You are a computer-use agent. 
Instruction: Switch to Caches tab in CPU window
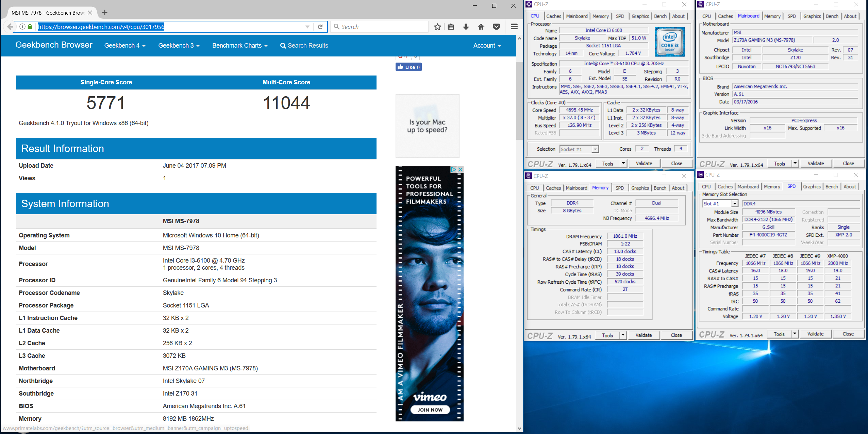click(554, 16)
